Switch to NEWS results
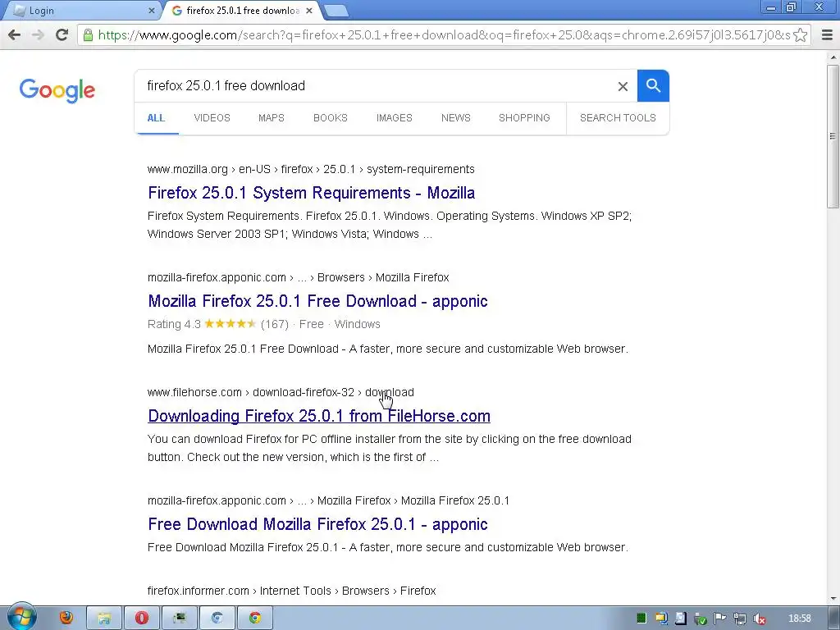This screenshot has width=840, height=630. 456,118
